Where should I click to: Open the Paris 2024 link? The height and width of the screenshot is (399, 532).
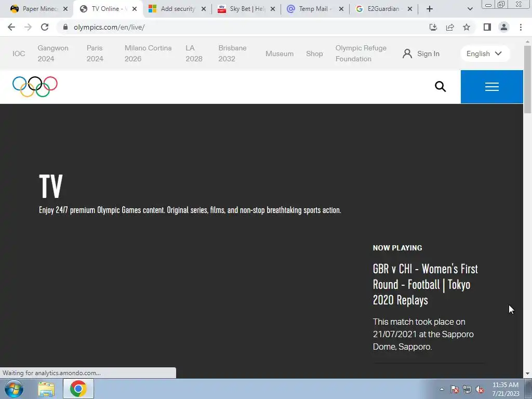[95, 54]
